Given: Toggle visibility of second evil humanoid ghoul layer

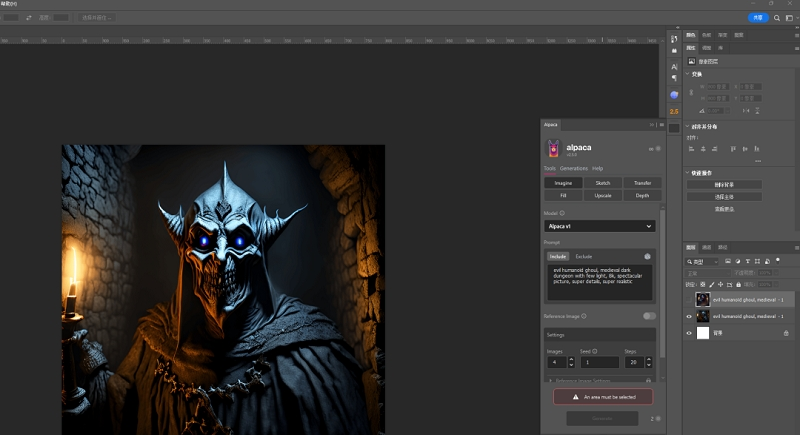Looking at the screenshot, I should [x=690, y=316].
